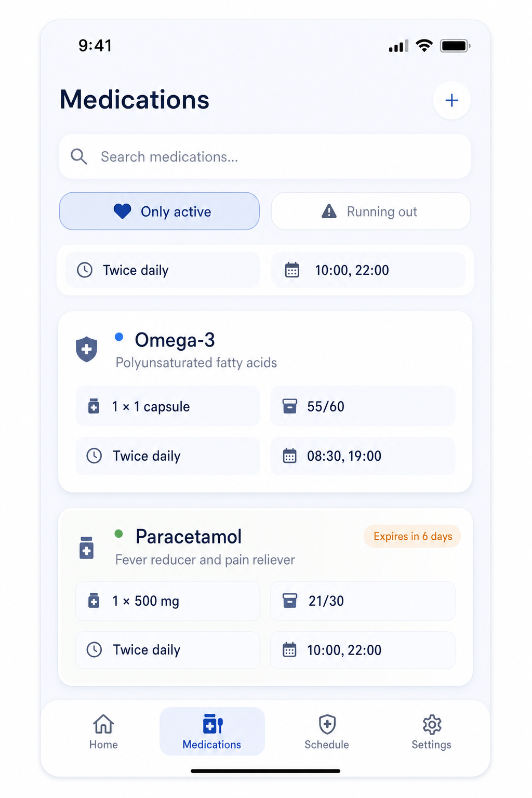Screen dimensions: 532x798
Task: Click the blue status dot beside Omega-3
Action: pyautogui.click(x=119, y=337)
